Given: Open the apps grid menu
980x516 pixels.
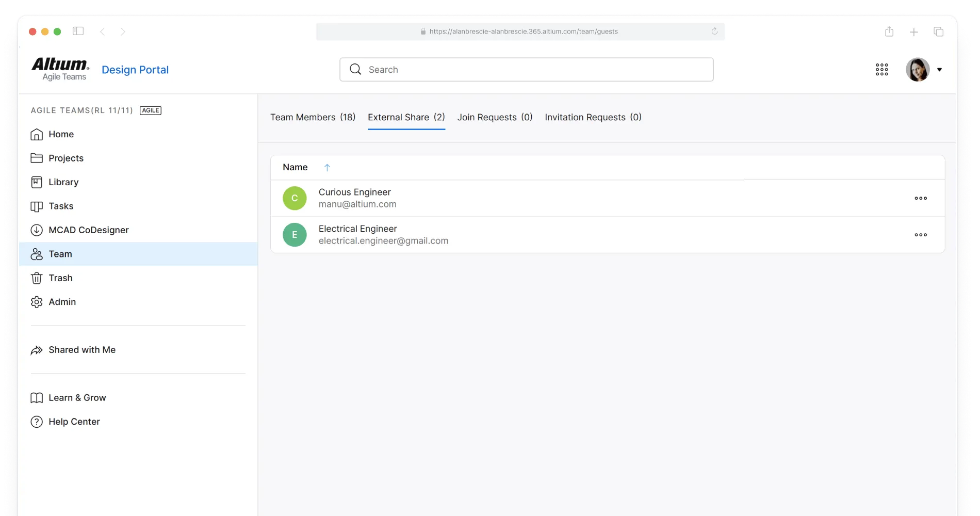Looking at the screenshot, I should coord(882,70).
